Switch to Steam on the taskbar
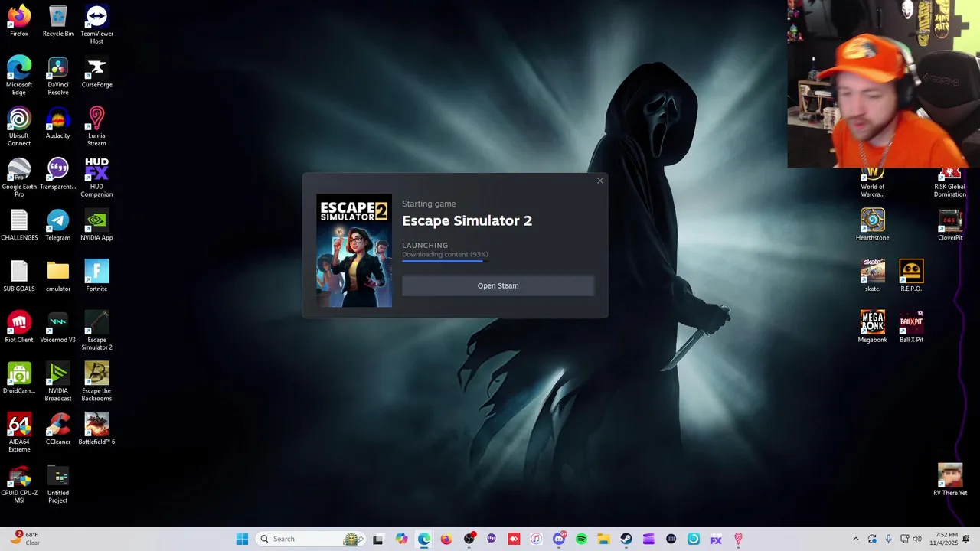The height and width of the screenshot is (551, 980). click(x=626, y=539)
